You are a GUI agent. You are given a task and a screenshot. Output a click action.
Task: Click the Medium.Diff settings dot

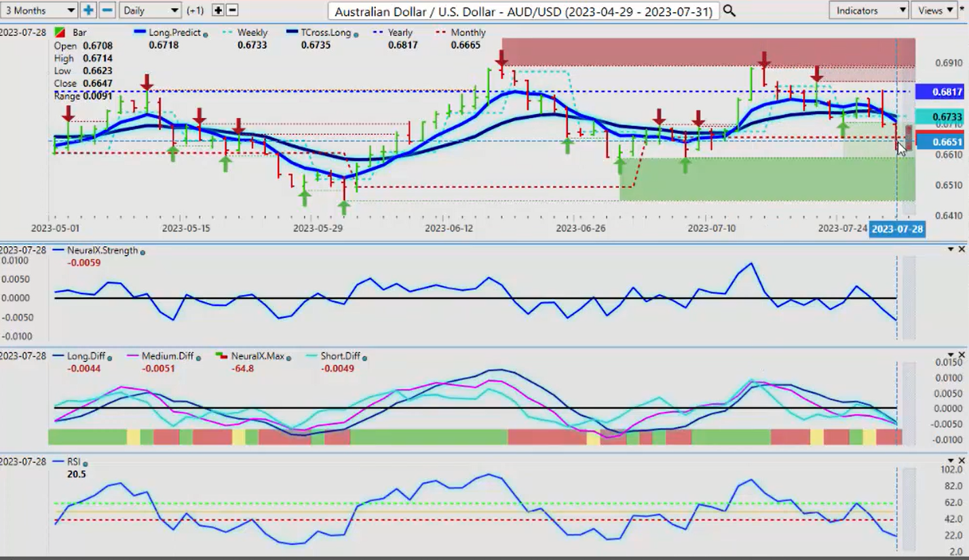[x=199, y=357]
